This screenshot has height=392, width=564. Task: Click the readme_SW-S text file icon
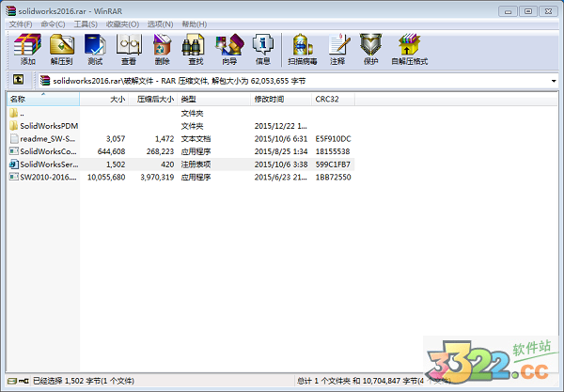click(x=14, y=138)
